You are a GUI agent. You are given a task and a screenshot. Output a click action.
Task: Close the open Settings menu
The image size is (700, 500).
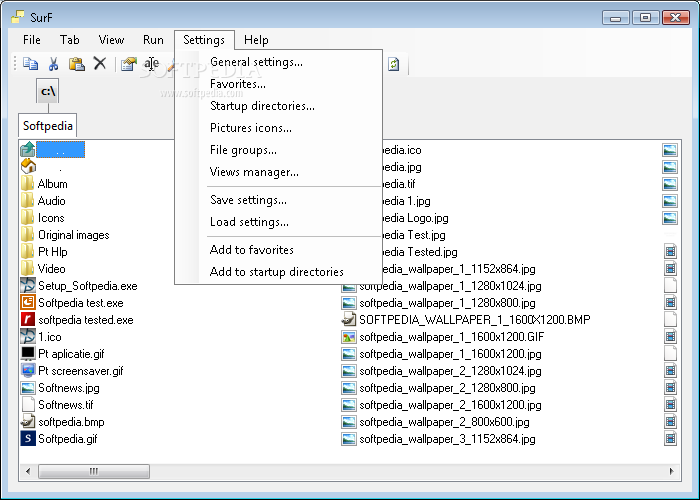204,40
